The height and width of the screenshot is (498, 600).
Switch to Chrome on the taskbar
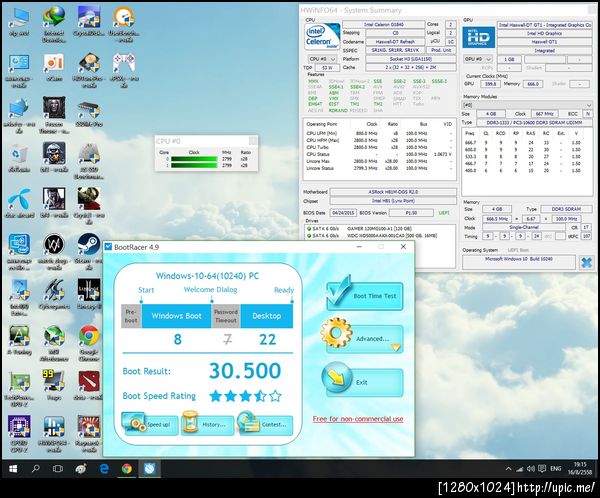point(127,469)
